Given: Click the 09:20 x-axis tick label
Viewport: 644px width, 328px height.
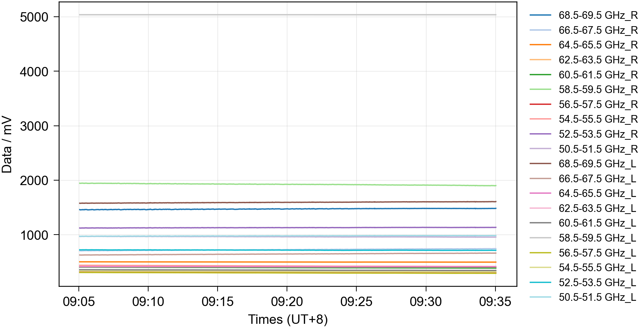Looking at the screenshot, I should pos(287,302).
